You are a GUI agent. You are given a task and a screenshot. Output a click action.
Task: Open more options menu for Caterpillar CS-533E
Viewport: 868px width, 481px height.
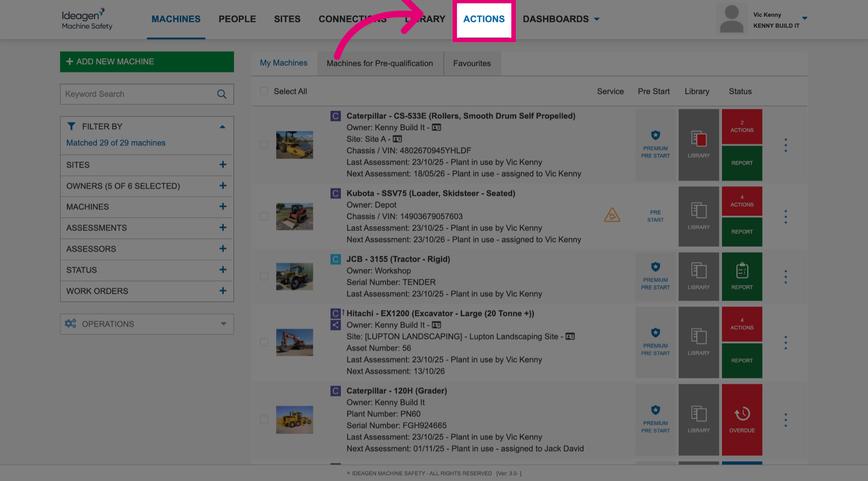pyautogui.click(x=786, y=145)
